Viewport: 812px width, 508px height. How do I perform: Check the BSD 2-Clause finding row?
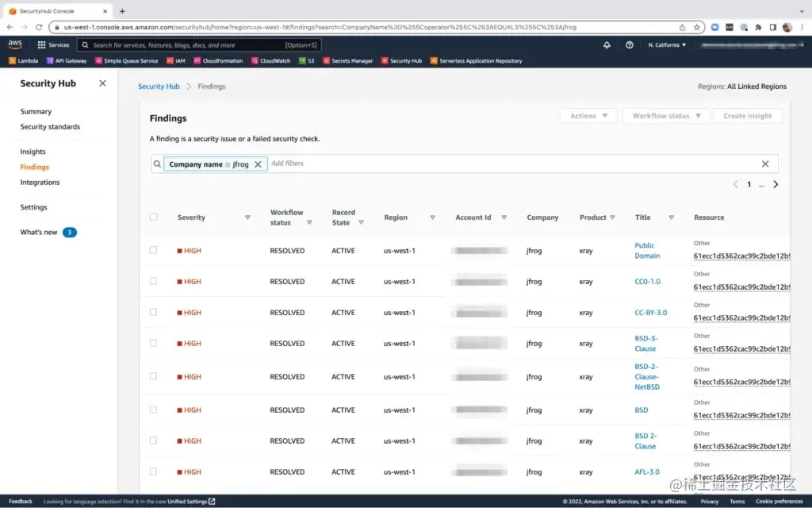(x=153, y=440)
